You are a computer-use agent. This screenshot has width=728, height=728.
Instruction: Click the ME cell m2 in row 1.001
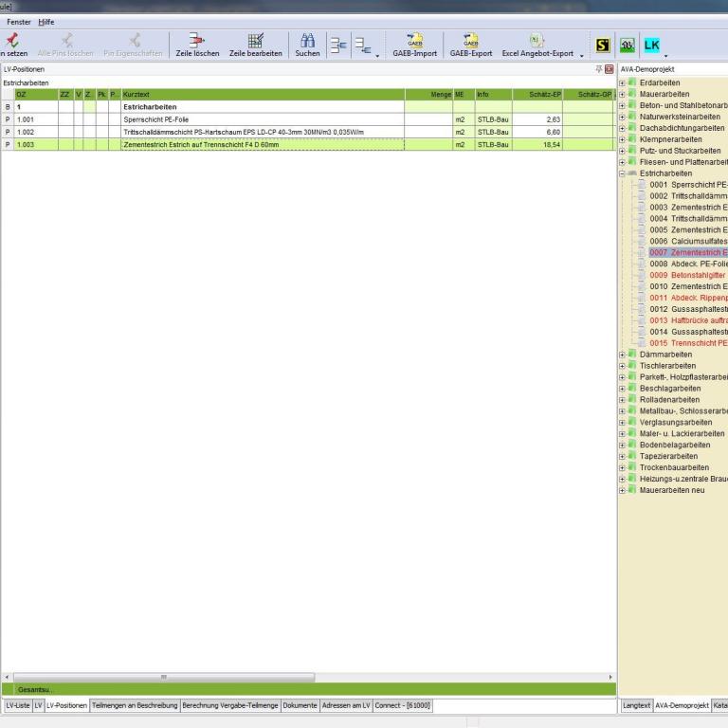coord(464,119)
